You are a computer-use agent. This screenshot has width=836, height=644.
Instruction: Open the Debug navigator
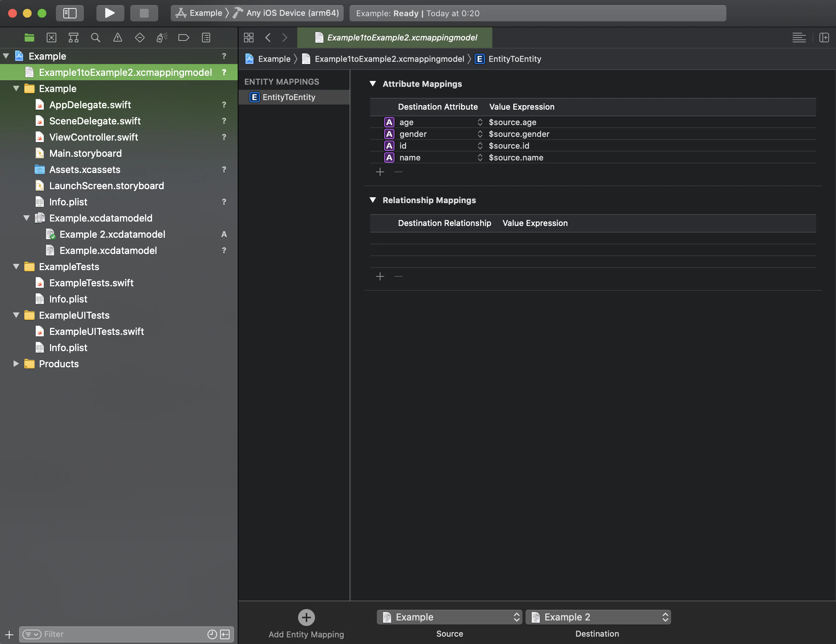pos(162,38)
